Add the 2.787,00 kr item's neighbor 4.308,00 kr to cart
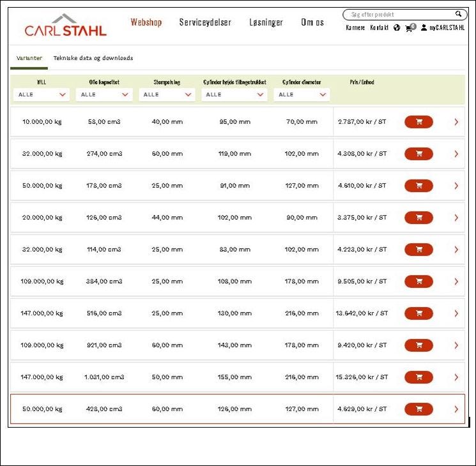Screen dimensions: 476x466 pyautogui.click(x=418, y=154)
